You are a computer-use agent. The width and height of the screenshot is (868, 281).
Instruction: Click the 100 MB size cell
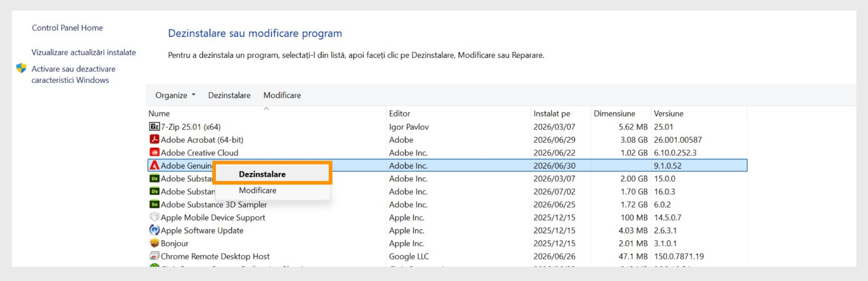click(x=634, y=218)
